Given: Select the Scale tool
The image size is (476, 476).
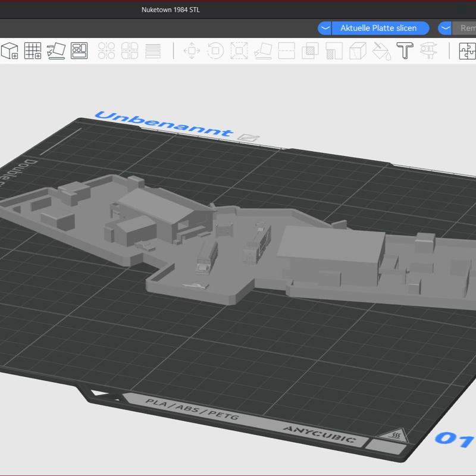Looking at the screenshot, I should (239, 51).
